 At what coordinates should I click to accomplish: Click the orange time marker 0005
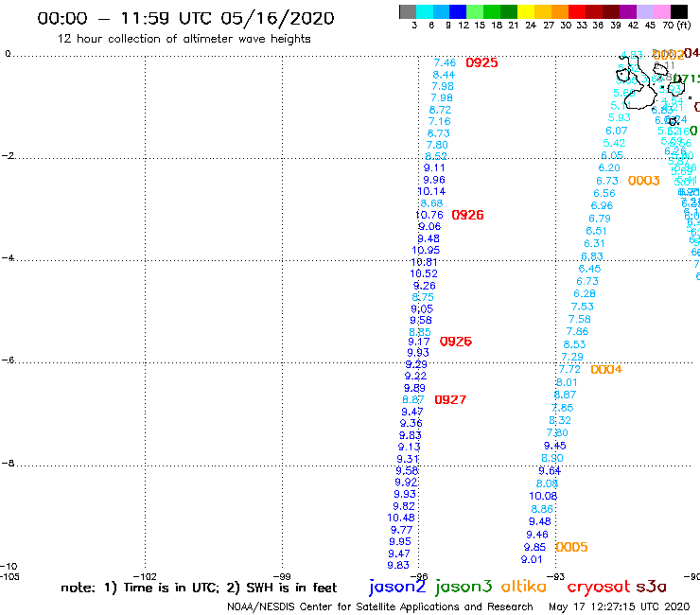(572, 547)
